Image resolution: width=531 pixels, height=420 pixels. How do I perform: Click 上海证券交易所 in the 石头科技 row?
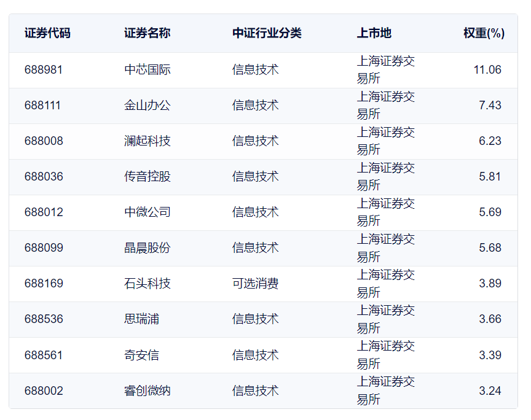(x=386, y=284)
